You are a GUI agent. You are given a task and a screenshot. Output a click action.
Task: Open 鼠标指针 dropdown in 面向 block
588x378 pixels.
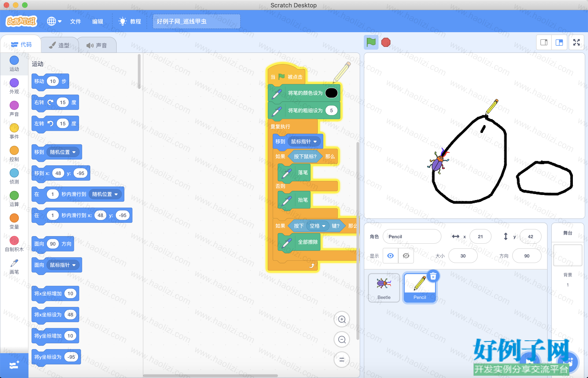point(63,265)
